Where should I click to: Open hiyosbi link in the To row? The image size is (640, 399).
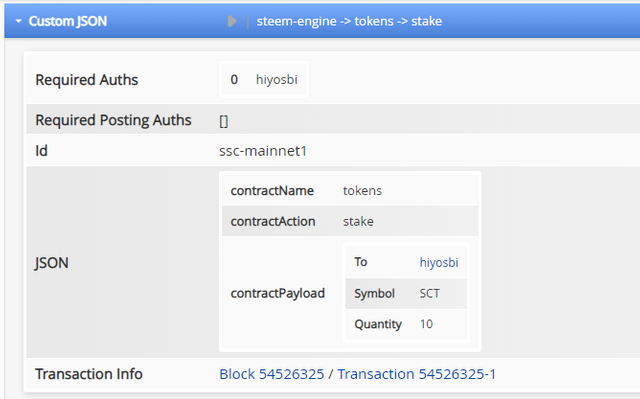pos(439,262)
